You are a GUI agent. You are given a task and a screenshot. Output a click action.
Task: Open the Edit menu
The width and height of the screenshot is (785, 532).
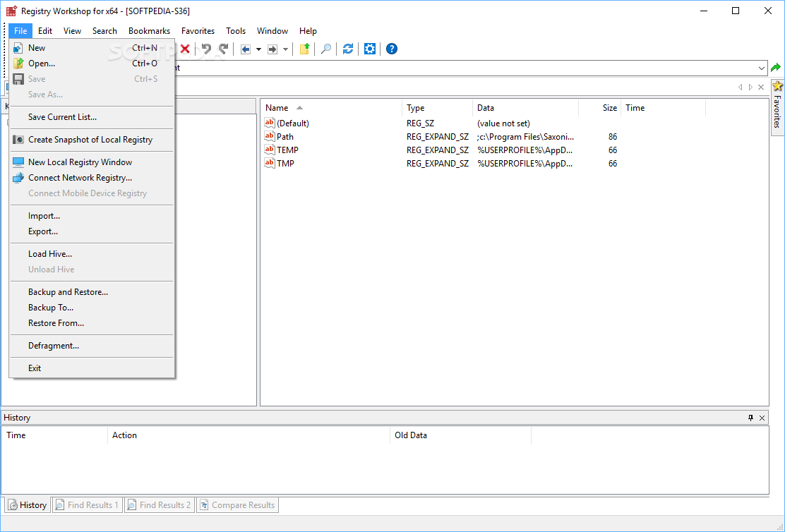(45, 31)
